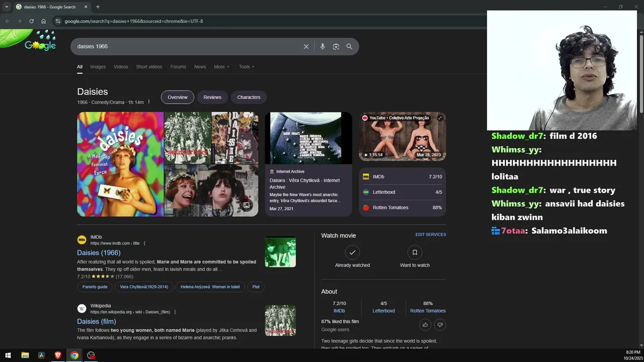
Task: Open the IMDb 7.2/10 rating row
Action: (403, 176)
